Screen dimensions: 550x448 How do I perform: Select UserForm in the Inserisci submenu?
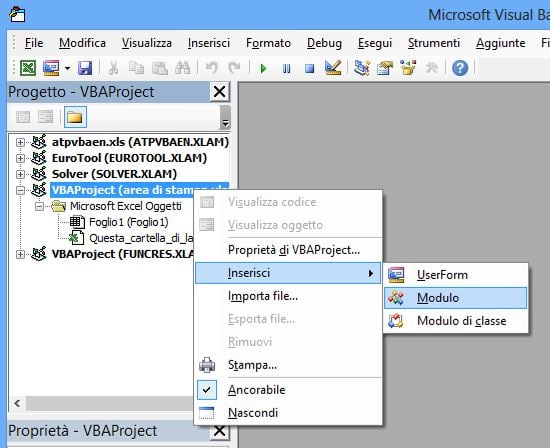point(456,275)
